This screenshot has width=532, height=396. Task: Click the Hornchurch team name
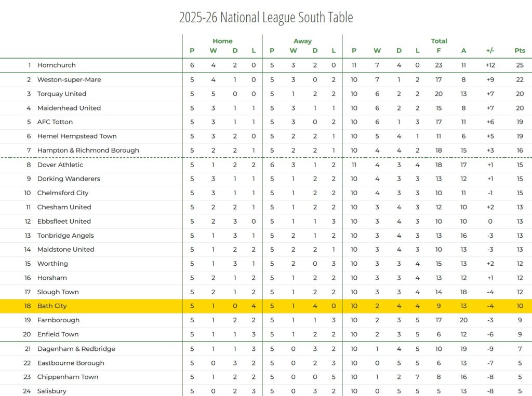click(56, 65)
